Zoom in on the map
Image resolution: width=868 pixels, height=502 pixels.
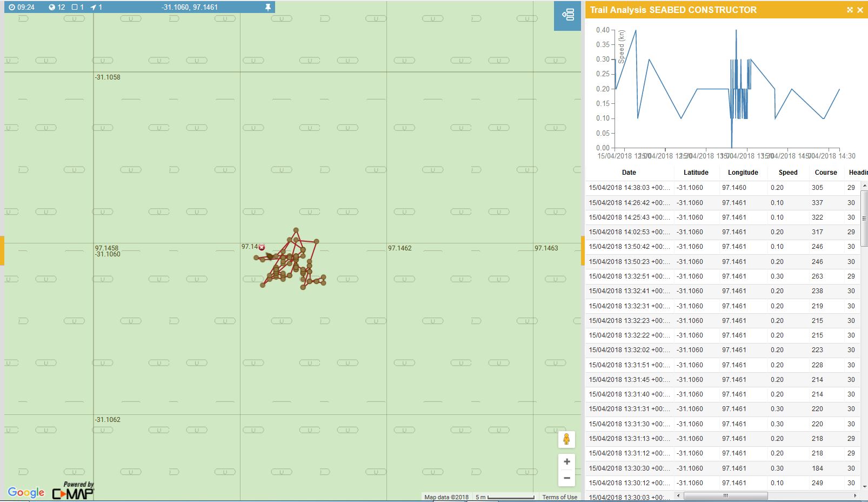click(x=566, y=461)
